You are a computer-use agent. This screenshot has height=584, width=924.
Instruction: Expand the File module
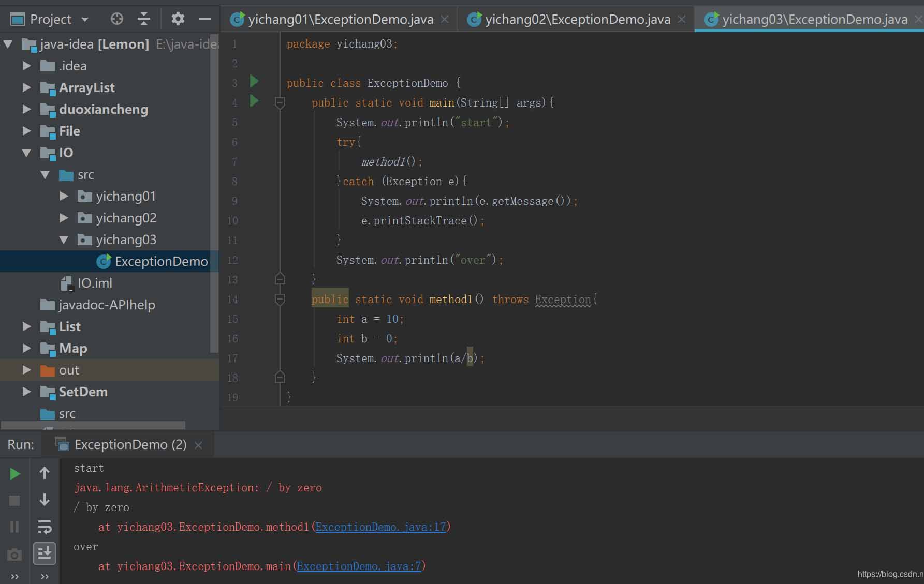(27, 131)
